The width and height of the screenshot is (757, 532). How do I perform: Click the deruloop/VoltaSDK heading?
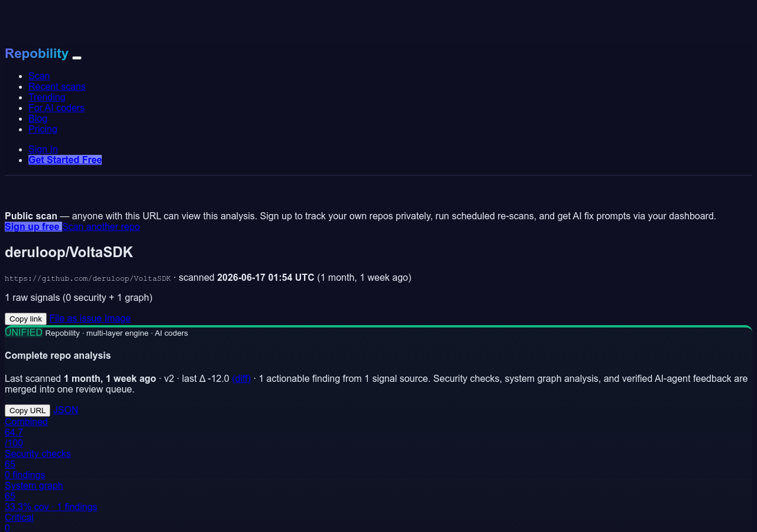pyautogui.click(x=69, y=252)
